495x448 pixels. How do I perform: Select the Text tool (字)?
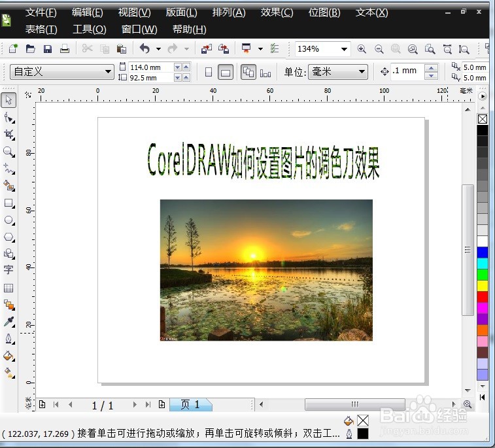(x=9, y=270)
